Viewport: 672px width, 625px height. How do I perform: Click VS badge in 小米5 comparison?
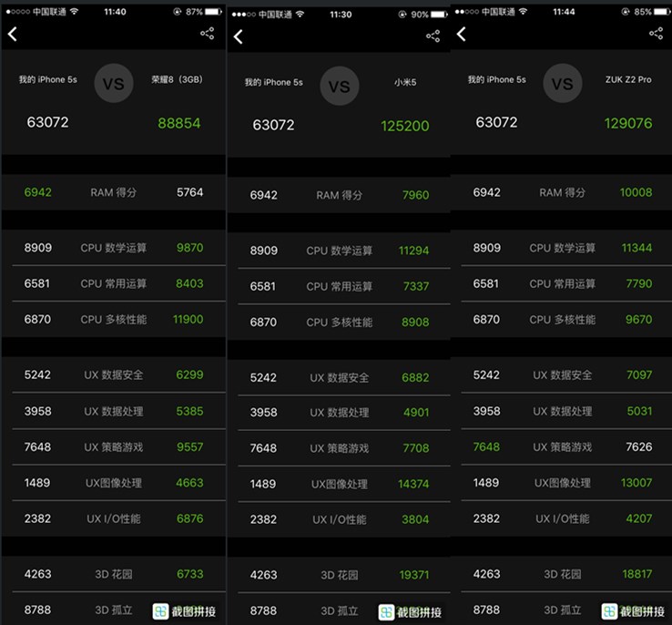pyautogui.click(x=339, y=87)
